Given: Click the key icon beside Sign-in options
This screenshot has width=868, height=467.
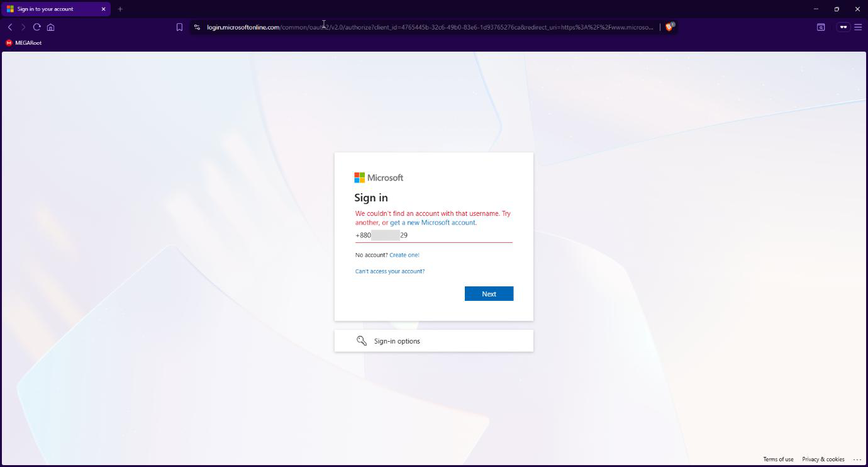Looking at the screenshot, I should [x=362, y=340].
